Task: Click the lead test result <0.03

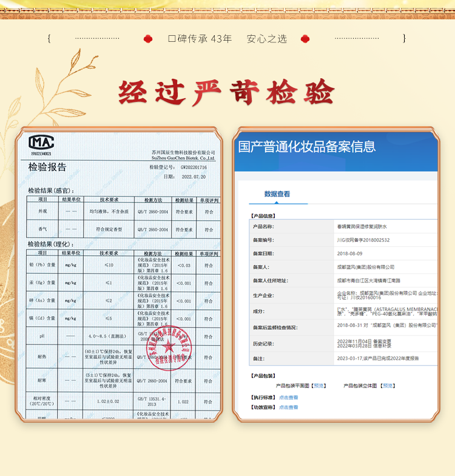Action: [184, 266]
